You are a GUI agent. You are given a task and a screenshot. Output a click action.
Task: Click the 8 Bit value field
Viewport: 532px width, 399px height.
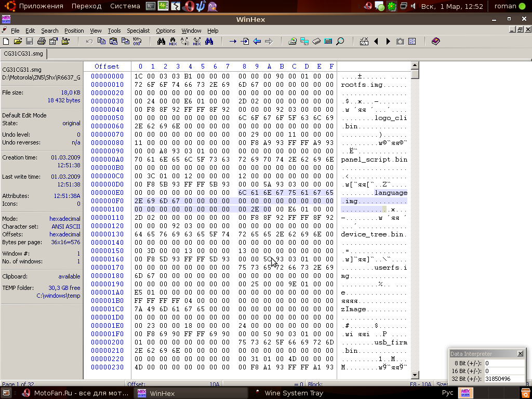pos(504,363)
